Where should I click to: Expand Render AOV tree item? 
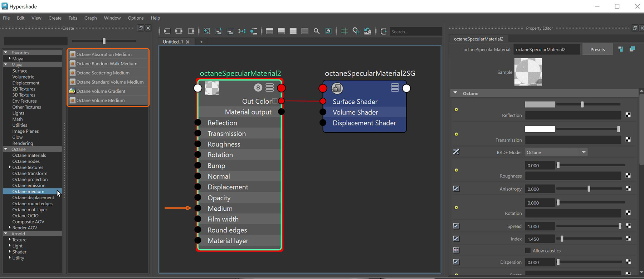[x=10, y=227]
